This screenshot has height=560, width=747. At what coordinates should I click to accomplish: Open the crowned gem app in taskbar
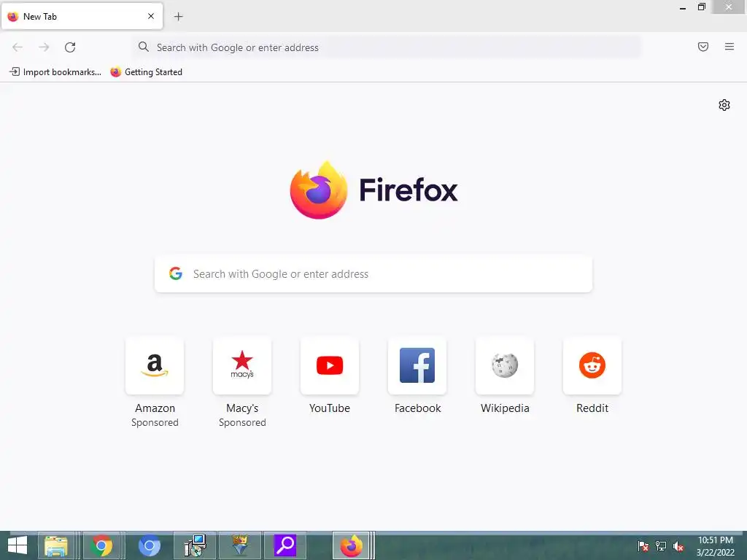click(240, 545)
